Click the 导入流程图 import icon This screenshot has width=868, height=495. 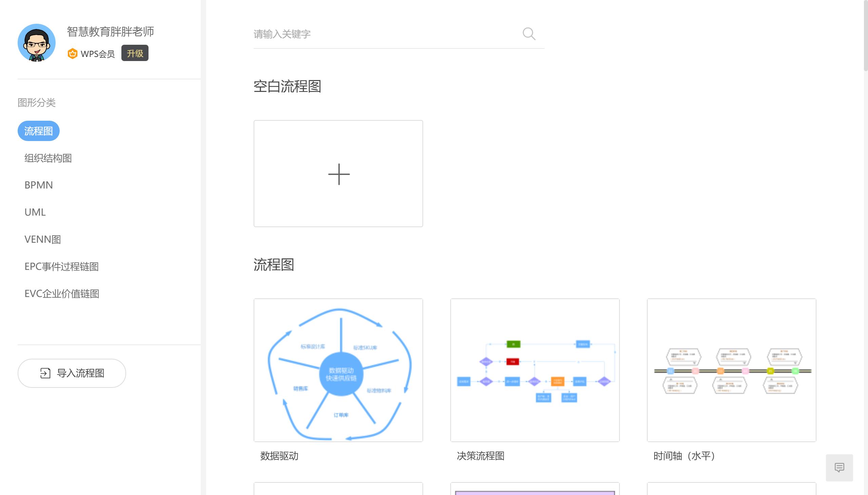44,373
